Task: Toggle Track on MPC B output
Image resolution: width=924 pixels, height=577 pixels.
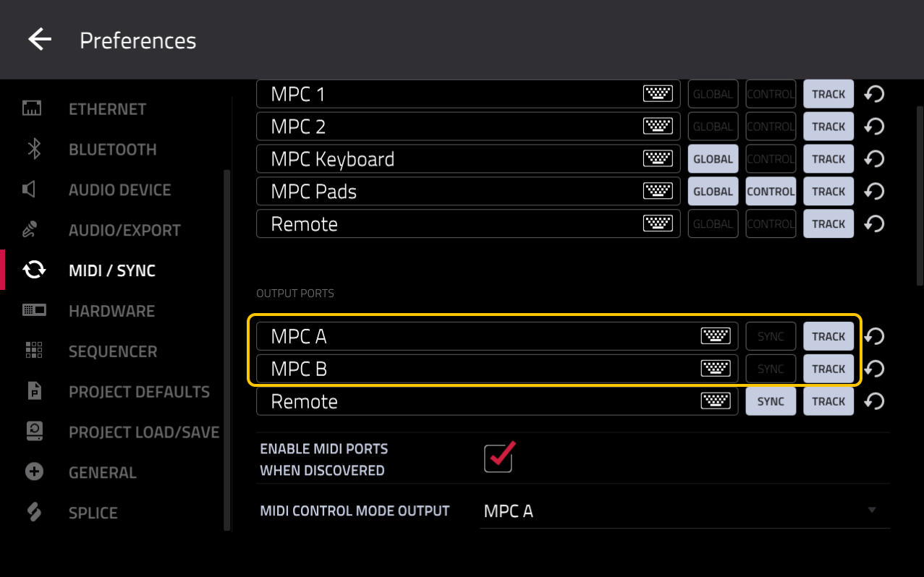Action: tap(828, 369)
